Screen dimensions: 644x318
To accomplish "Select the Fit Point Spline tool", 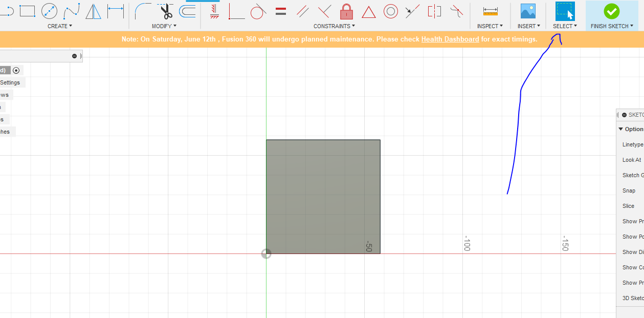I will pos(72,11).
